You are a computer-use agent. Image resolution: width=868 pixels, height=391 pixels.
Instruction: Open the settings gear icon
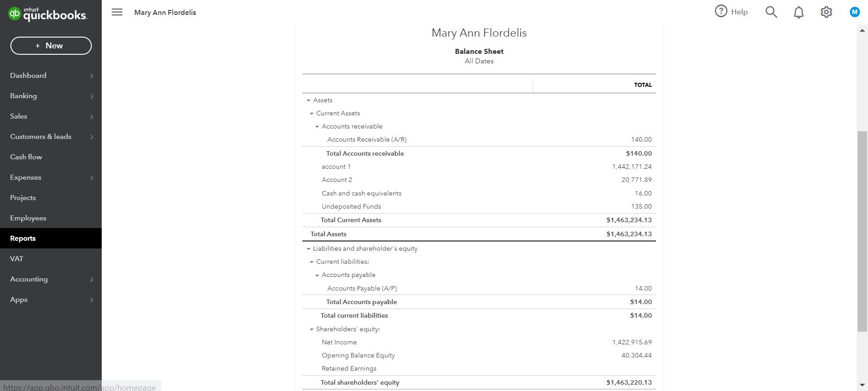pos(826,12)
